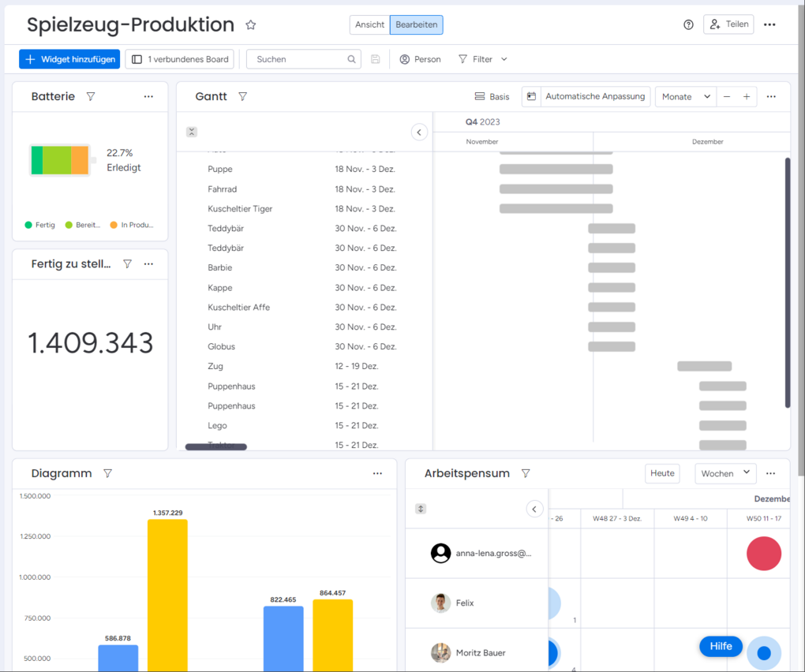The image size is (805, 672).
Task: Click the Gantt bar for Zug
Action: pyautogui.click(x=704, y=366)
